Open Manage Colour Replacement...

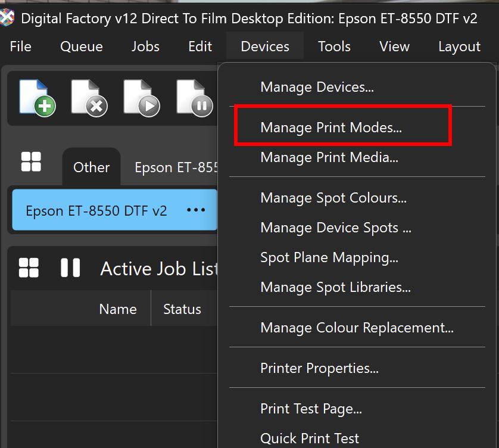pos(357,328)
